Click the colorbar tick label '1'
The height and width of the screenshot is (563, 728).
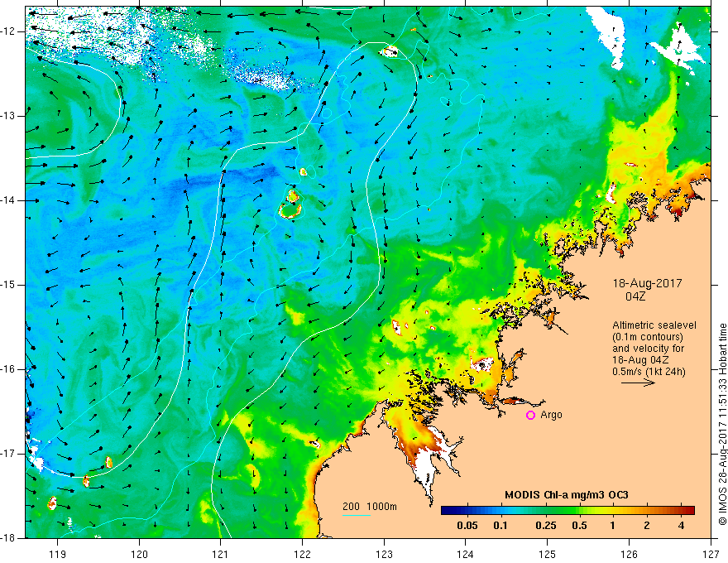pos(613,526)
